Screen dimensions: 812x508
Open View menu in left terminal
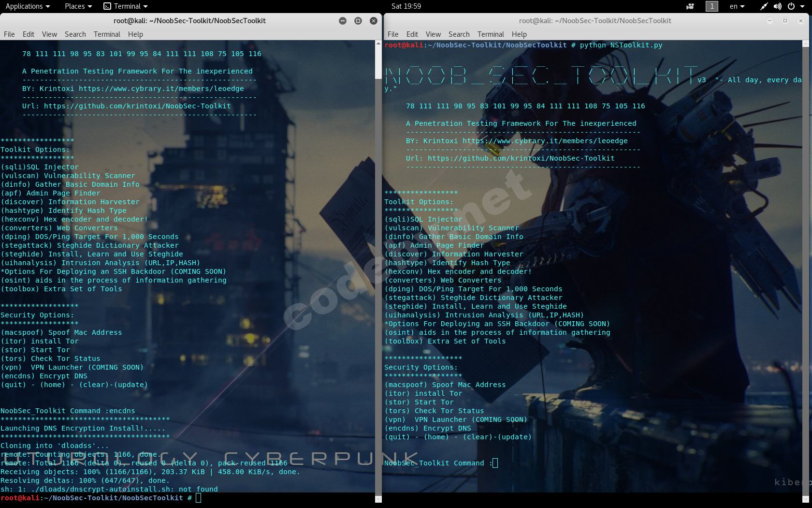click(x=49, y=34)
